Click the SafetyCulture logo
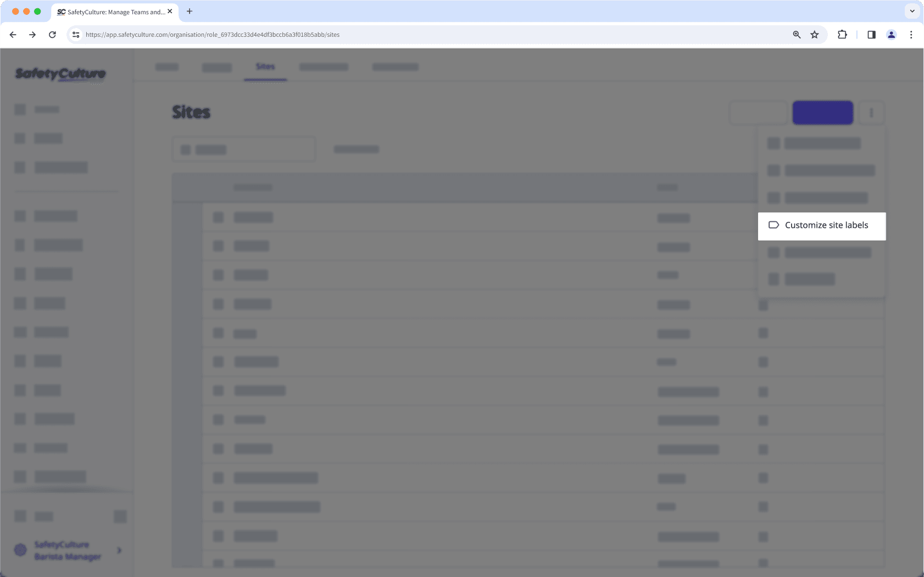This screenshot has width=924, height=577. click(60, 74)
